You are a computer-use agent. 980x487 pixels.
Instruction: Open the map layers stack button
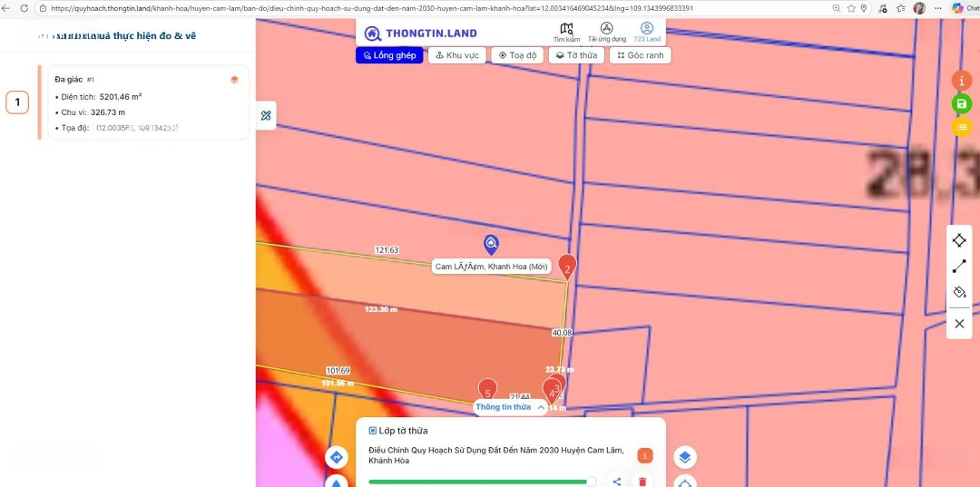coord(685,457)
